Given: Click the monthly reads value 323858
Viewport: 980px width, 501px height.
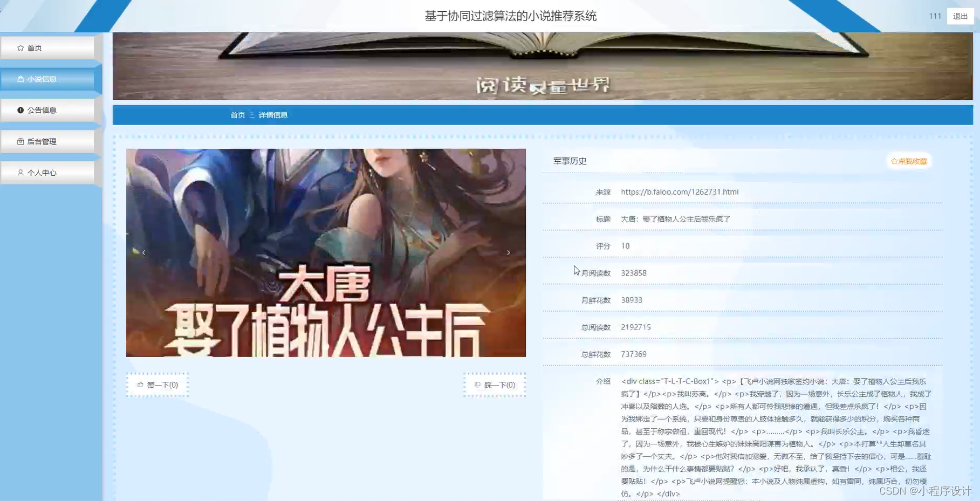Looking at the screenshot, I should pyautogui.click(x=634, y=273).
